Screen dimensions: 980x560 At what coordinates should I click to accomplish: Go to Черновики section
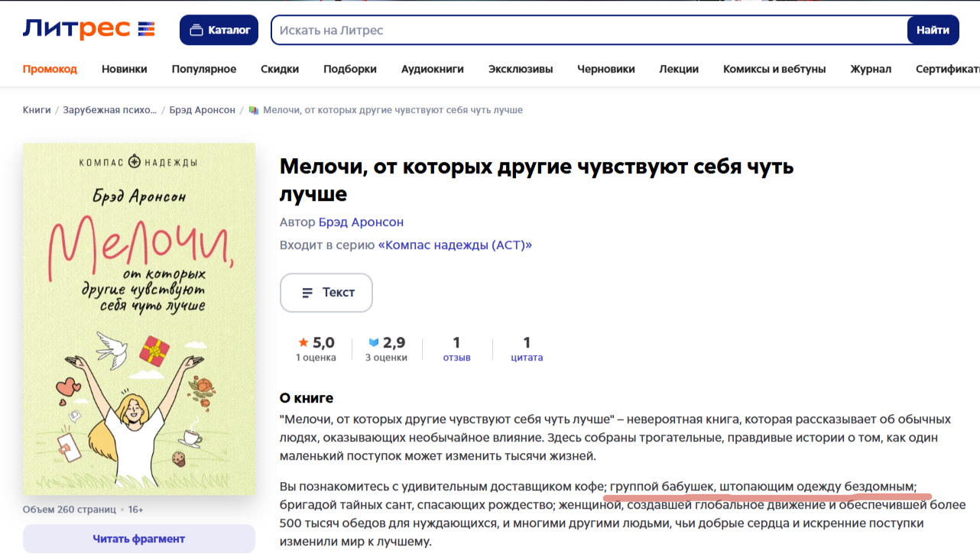pos(606,69)
